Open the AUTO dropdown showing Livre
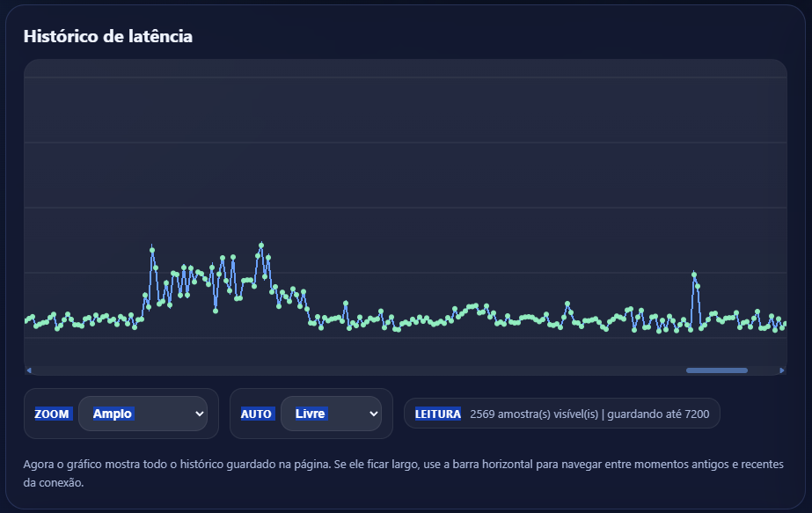 (330, 414)
